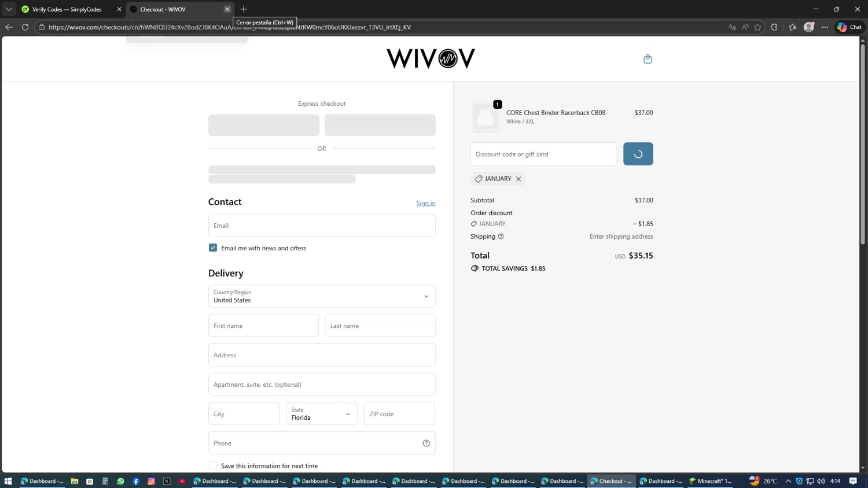Add this page to favorites star
Screen dimensions: 868x488
click(757, 27)
